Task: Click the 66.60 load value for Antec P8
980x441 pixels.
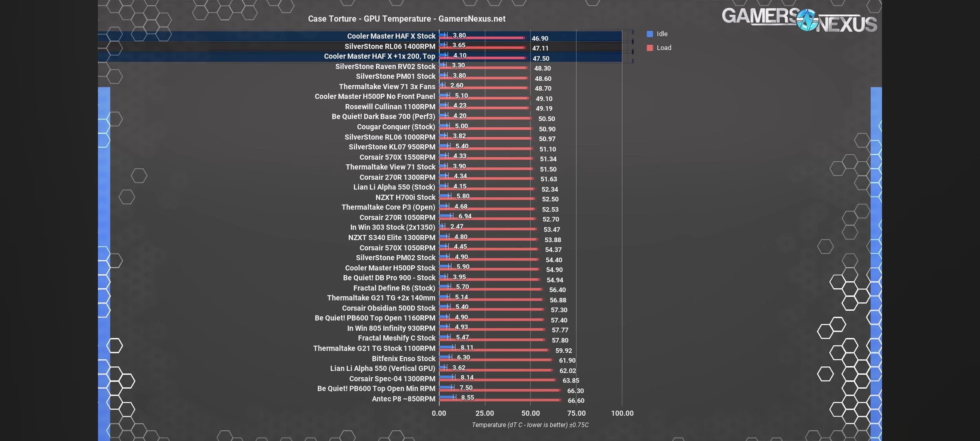Action: [576, 401]
